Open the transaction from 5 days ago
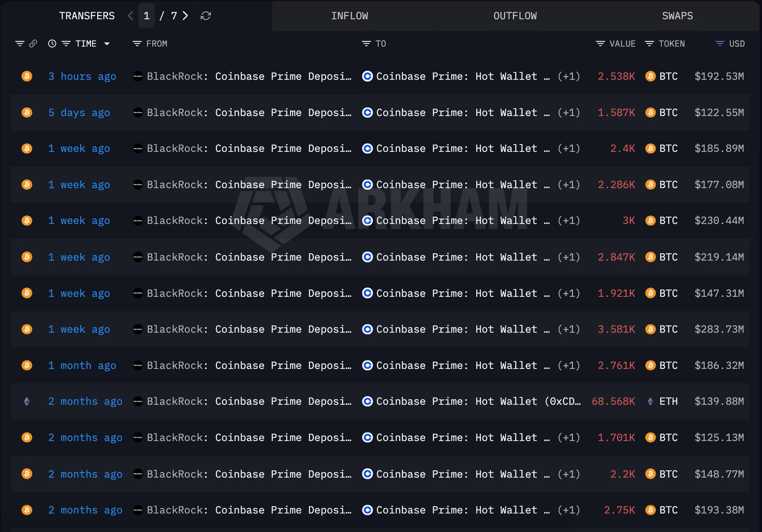This screenshot has height=532, width=762. pyautogui.click(x=79, y=113)
